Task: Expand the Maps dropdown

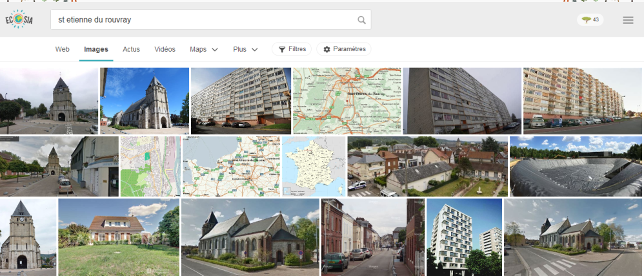Action: [204, 49]
